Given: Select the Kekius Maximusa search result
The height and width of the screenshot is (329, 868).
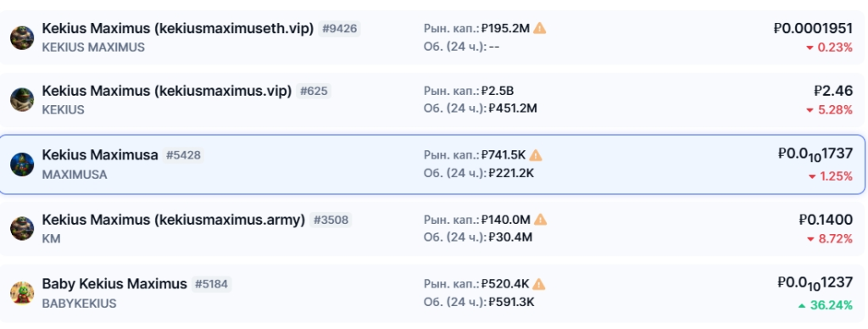Looking at the screenshot, I should (431, 164).
